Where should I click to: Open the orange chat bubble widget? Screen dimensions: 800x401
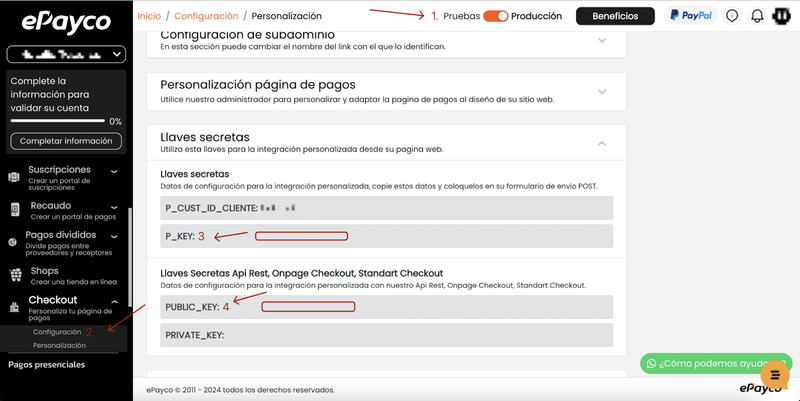tap(774, 374)
